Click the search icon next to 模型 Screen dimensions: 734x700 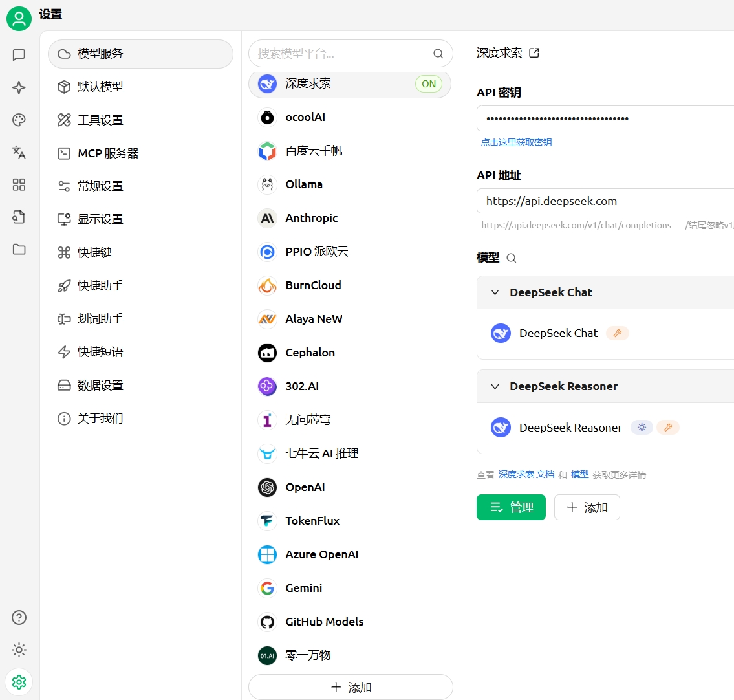[511, 258]
